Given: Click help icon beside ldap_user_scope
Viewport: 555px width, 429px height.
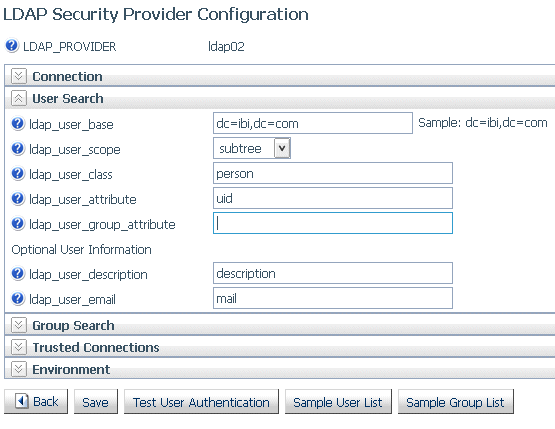Looking at the screenshot, I should click(18, 148).
